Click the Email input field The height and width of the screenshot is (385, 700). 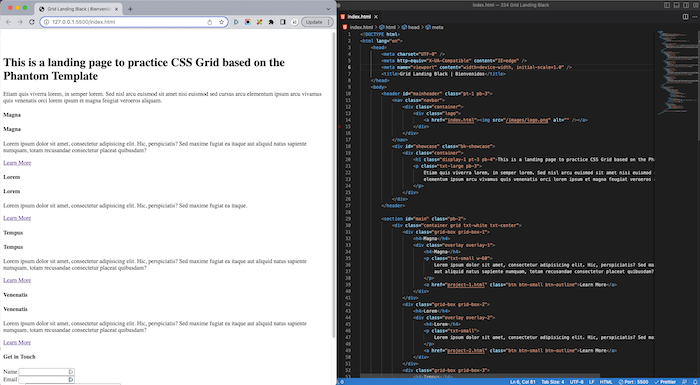click(x=46, y=379)
